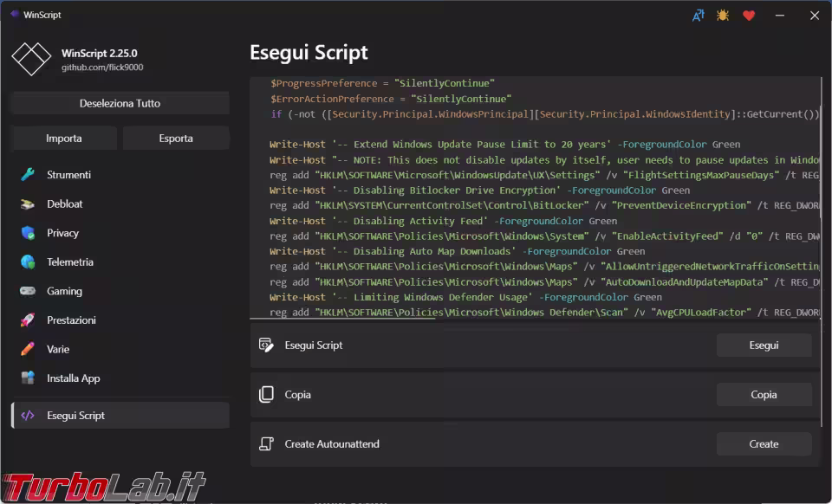832x504 pixels.
Task: Run the script with Esegui button
Action: [764, 345]
